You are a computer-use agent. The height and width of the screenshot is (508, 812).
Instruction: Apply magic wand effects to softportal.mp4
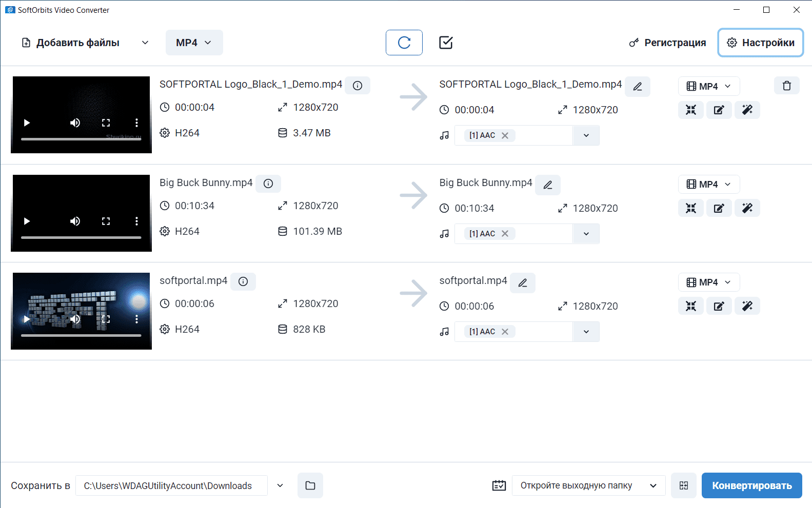[747, 306]
